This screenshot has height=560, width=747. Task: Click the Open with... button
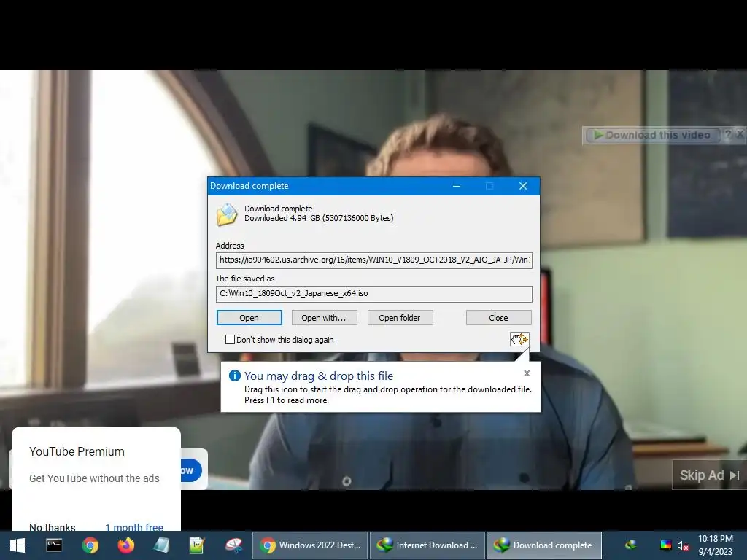pyautogui.click(x=324, y=318)
